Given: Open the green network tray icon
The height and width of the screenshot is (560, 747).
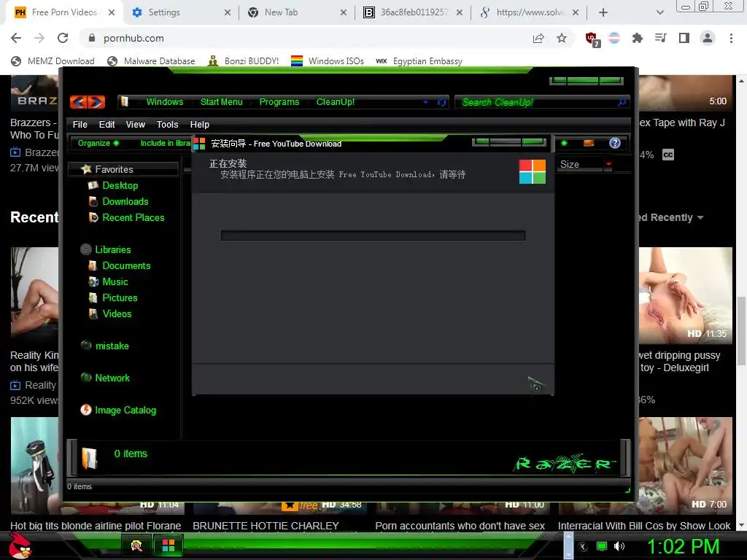Looking at the screenshot, I should pos(602,546).
